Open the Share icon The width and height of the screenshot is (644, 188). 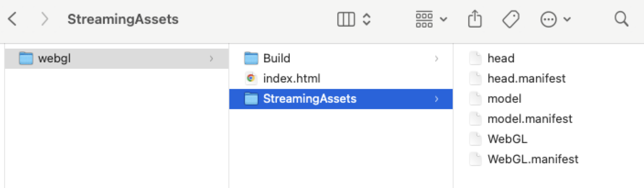tap(475, 19)
